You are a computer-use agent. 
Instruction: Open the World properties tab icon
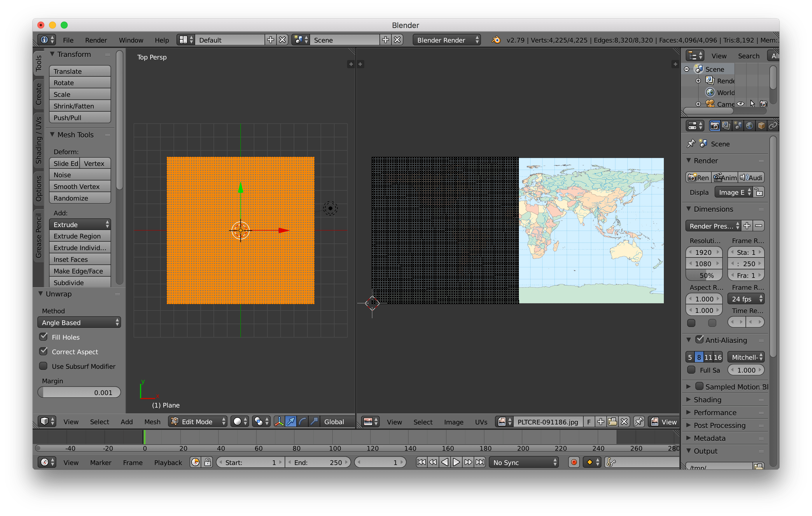coord(749,126)
